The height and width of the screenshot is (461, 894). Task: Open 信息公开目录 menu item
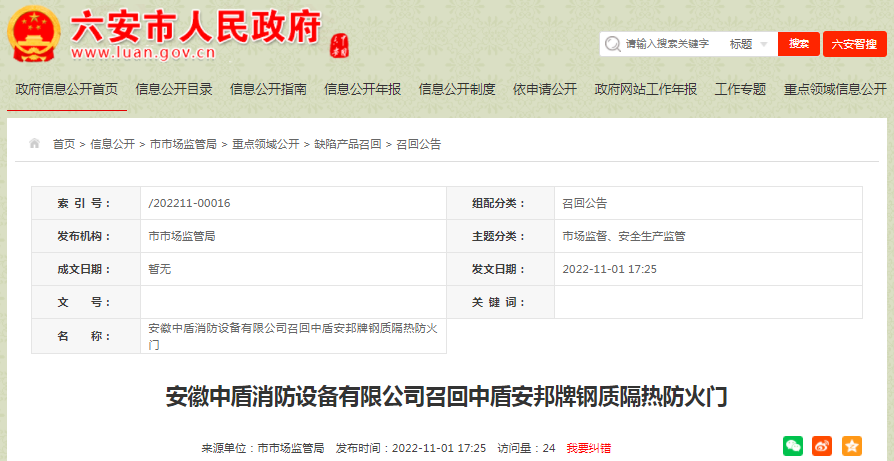coord(174,89)
